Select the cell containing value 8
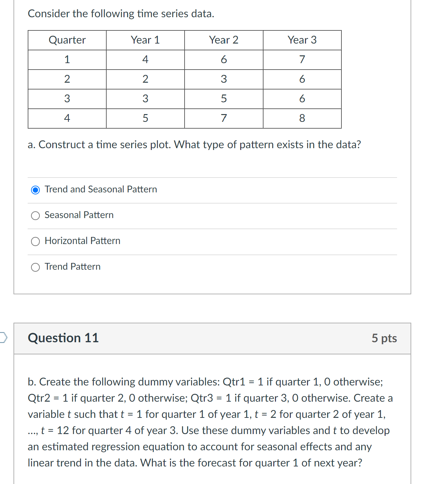The image size is (448, 484). pyautogui.click(x=302, y=118)
